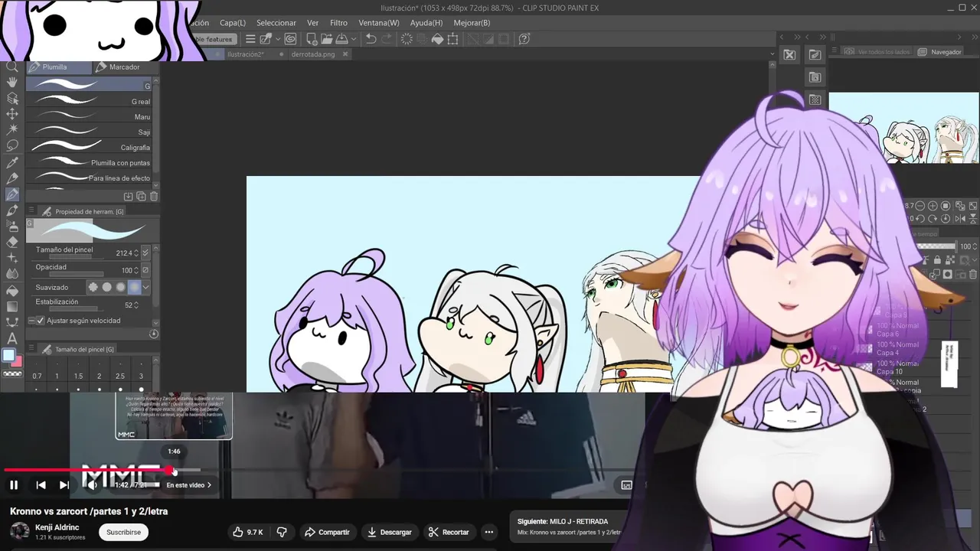Click the Fill paint bucket command icon
Screen dimensions: 980x551
[x=437, y=39]
